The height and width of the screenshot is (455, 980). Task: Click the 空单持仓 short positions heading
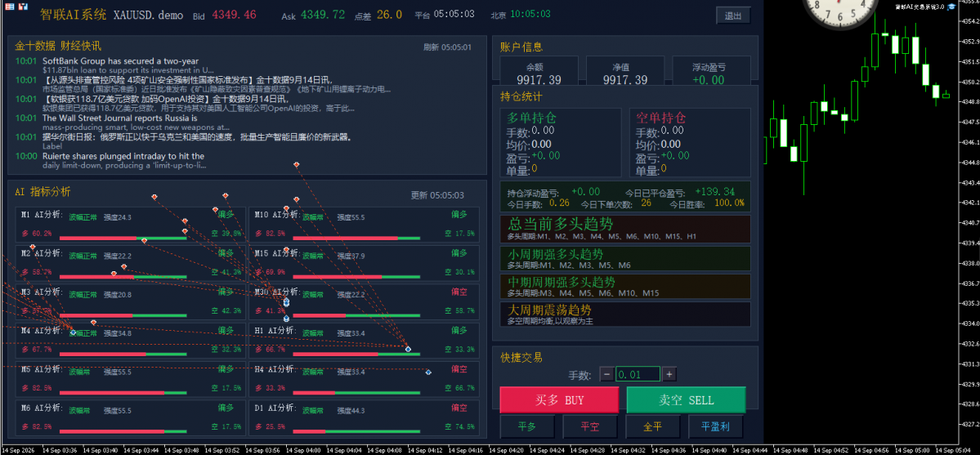tap(660, 117)
